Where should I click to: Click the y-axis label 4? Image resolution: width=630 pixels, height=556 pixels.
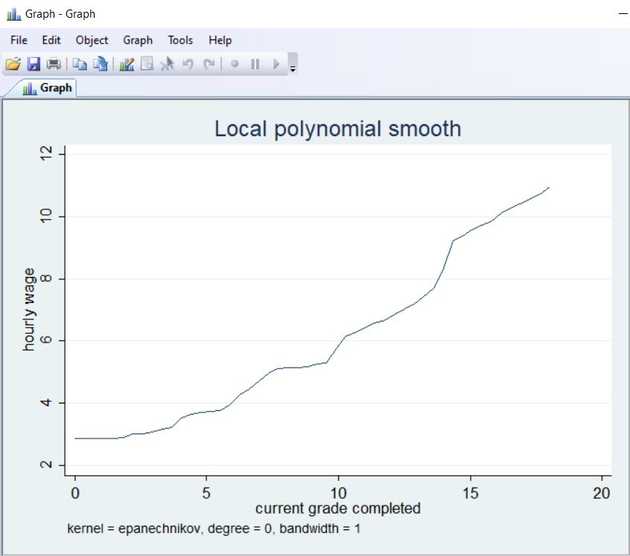click(x=47, y=403)
